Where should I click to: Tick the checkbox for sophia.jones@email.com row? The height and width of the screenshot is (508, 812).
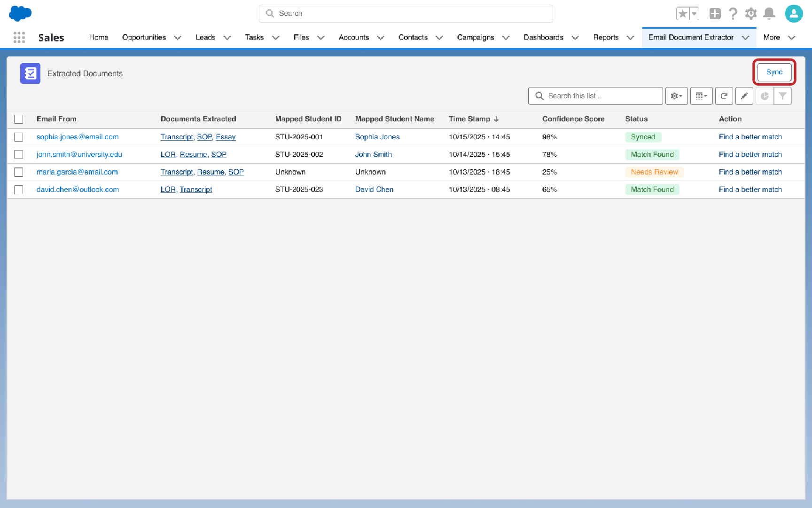(x=19, y=137)
